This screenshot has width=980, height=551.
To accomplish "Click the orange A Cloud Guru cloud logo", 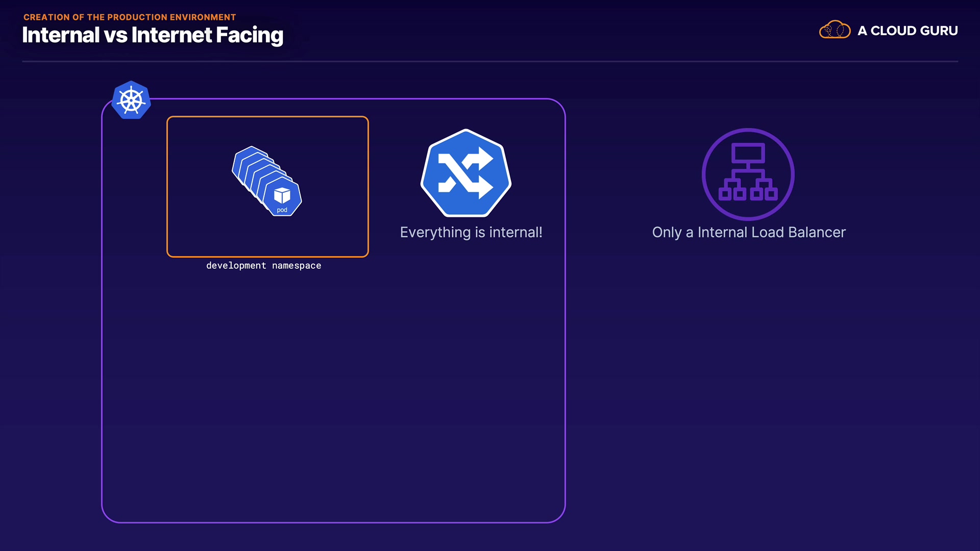I will point(835,30).
